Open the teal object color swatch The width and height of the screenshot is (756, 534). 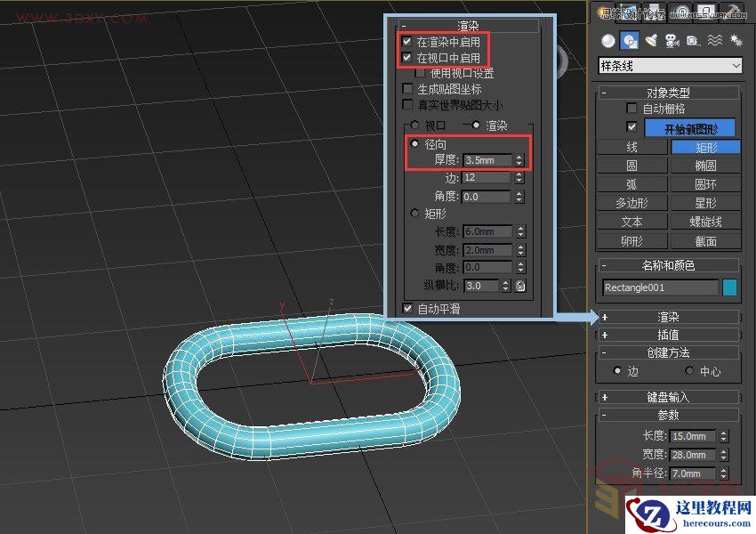[729, 287]
